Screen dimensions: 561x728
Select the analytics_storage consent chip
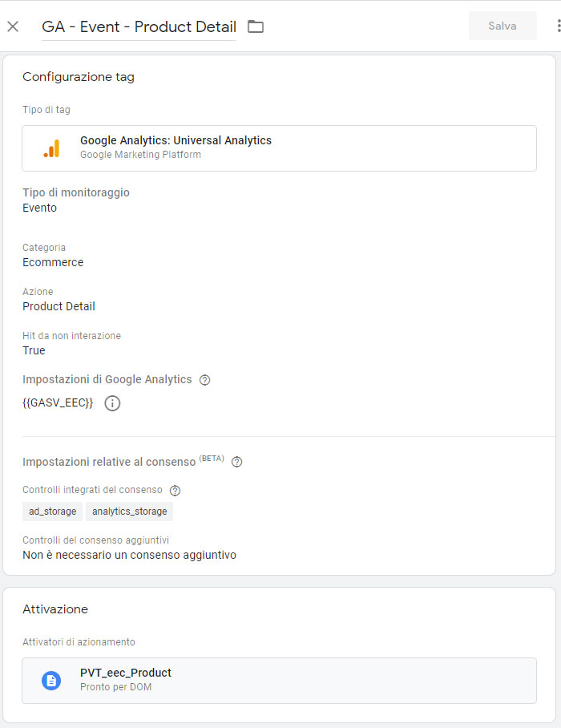pos(130,512)
